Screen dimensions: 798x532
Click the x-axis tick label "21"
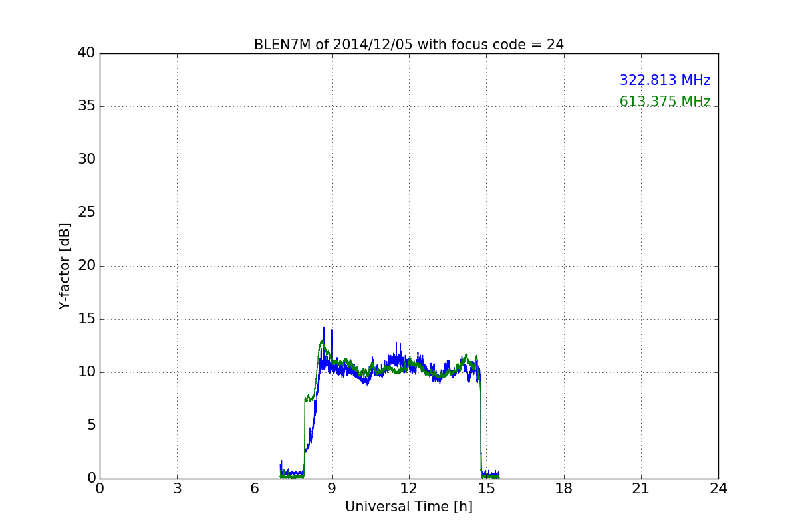coord(641,489)
